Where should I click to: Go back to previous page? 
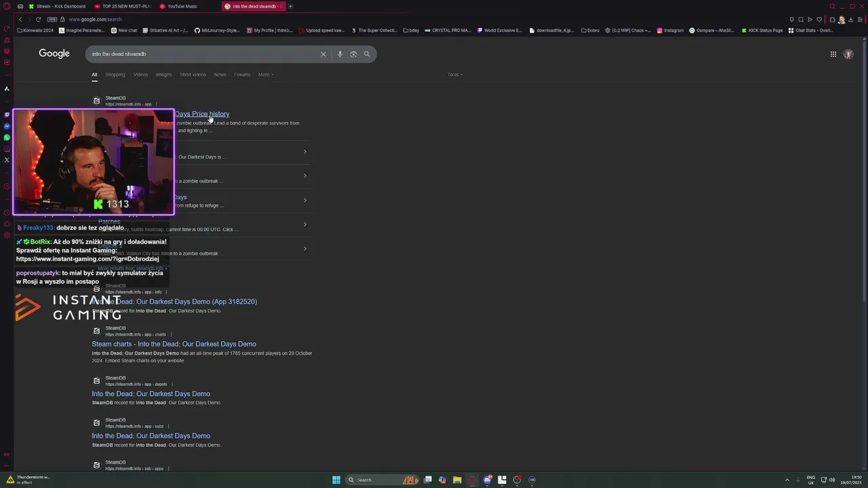click(20, 20)
